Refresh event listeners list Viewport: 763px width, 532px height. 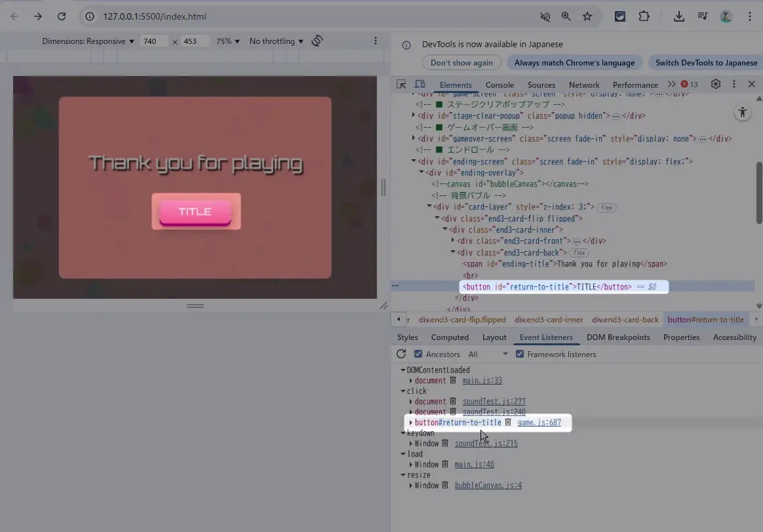point(401,354)
